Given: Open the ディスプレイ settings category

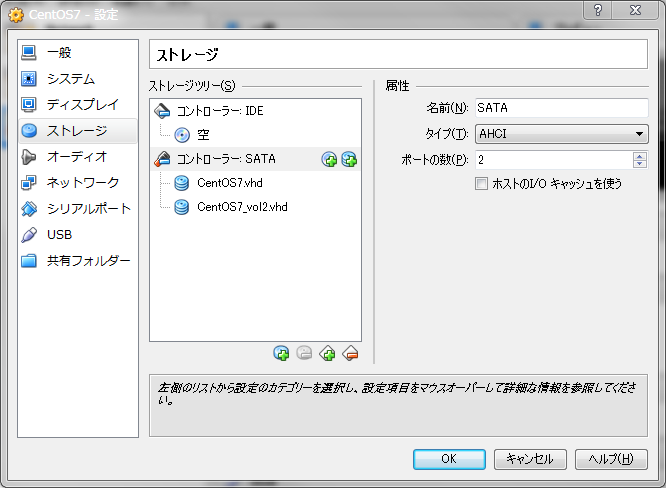Looking at the screenshot, I should click(x=78, y=104).
